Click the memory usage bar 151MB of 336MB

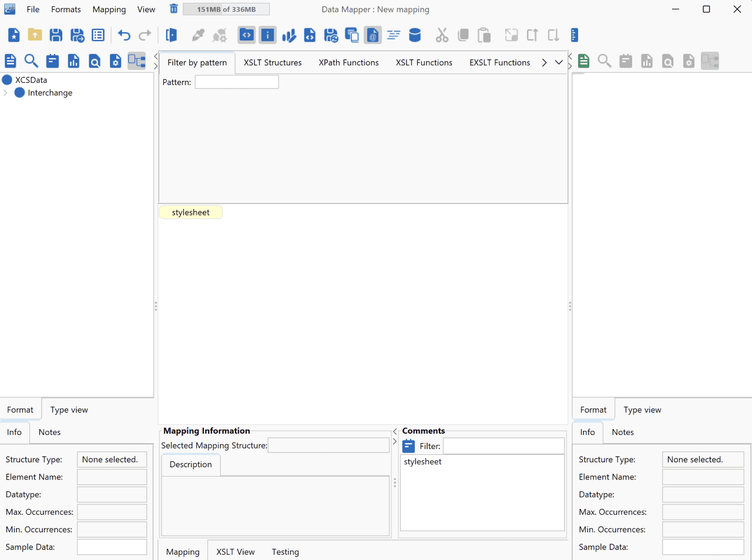pyautogui.click(x=226, y=9)
